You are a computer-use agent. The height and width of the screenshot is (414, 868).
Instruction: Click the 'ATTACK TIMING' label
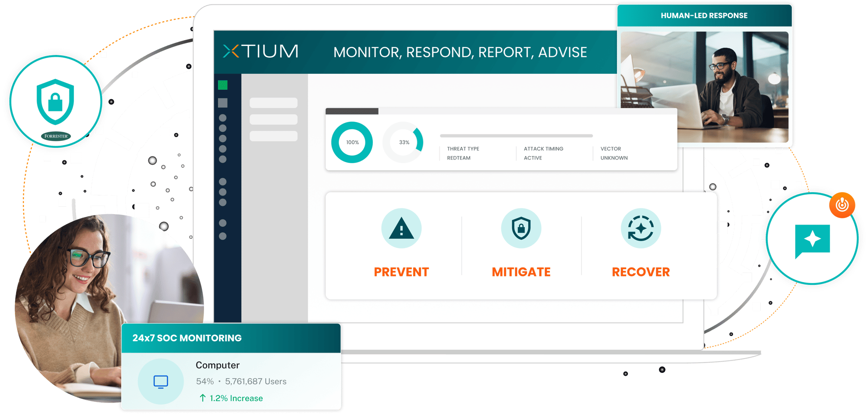coord(543,149)
